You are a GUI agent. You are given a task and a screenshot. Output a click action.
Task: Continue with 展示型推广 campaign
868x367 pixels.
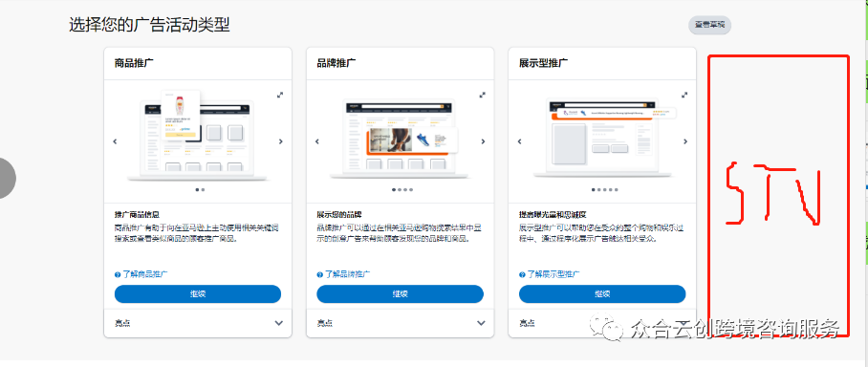click(602, 294)
